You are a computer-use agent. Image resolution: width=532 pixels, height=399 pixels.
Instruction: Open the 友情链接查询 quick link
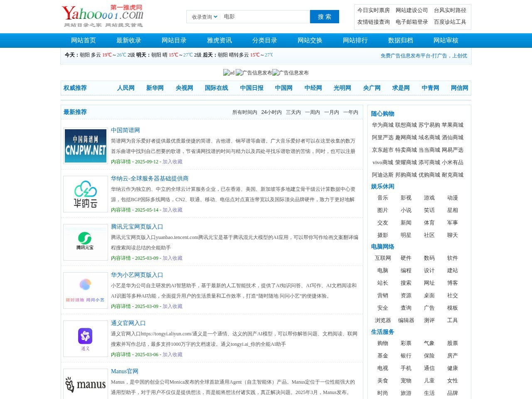tap(374, 22)
